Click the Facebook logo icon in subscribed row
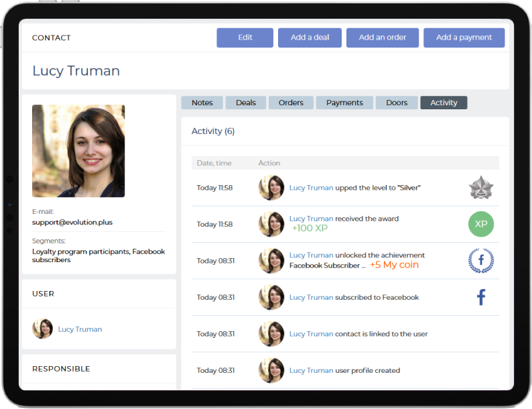 click(x=481, y=297)
